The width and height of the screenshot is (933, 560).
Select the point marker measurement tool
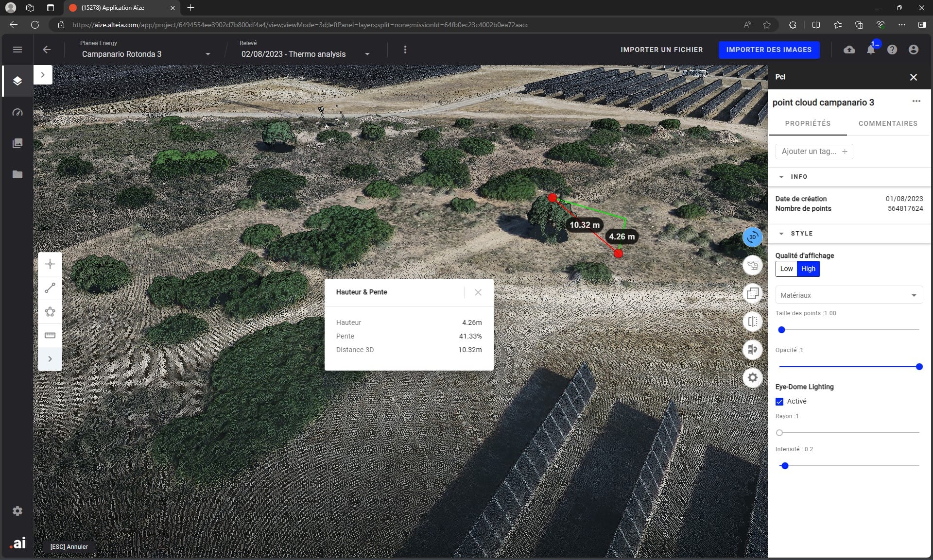(x=50, y=264)
